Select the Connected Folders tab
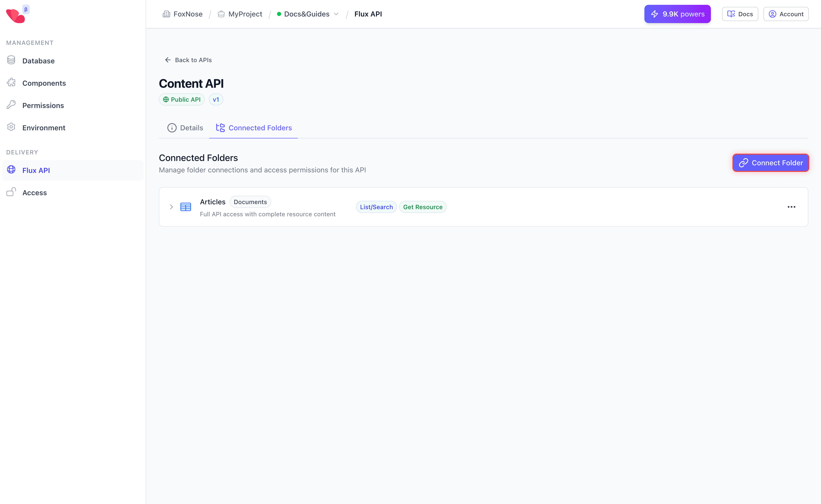The width and height of the screenshot is (821, 504). pyautogui.click(x=253, y=128)
